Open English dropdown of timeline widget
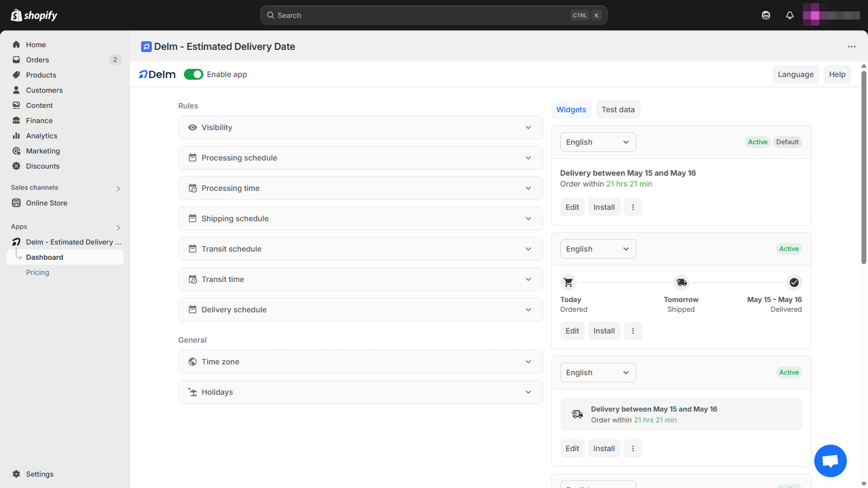The height and width of the screenshot is (488, 868). 598,249
